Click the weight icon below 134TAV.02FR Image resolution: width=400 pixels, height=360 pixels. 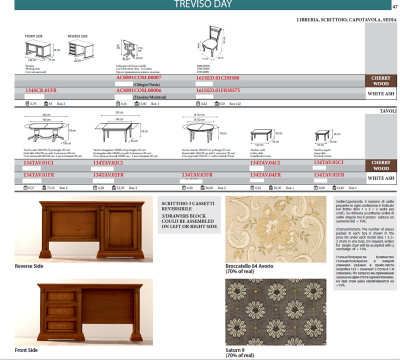coord(114,188)
